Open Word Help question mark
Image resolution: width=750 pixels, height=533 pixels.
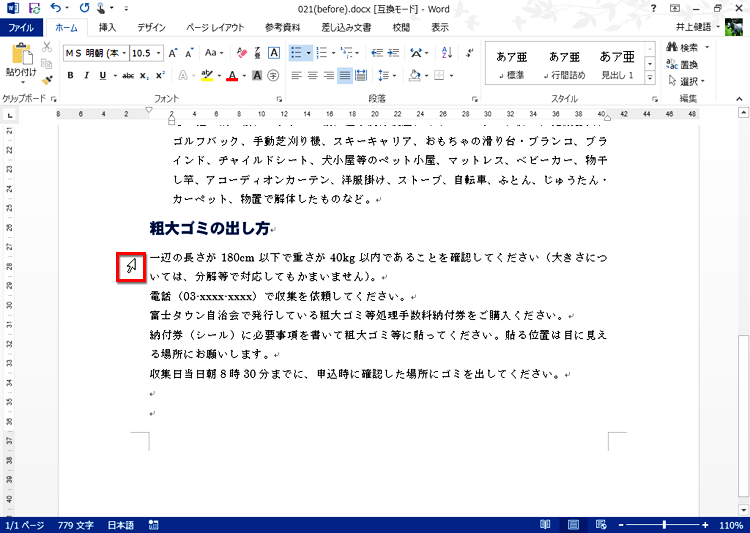coord(653,8)
